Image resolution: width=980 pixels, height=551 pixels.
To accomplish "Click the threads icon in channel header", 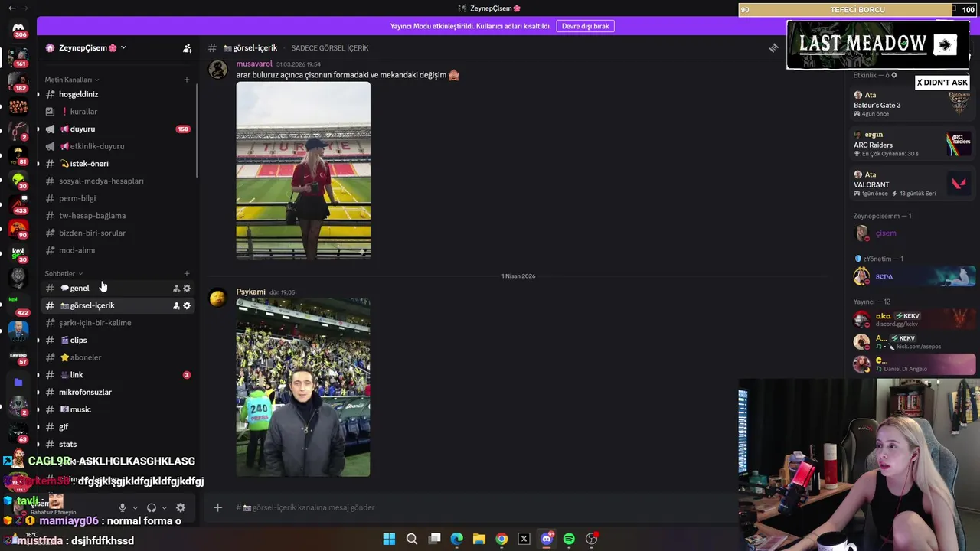I will [x=773, y=48].
